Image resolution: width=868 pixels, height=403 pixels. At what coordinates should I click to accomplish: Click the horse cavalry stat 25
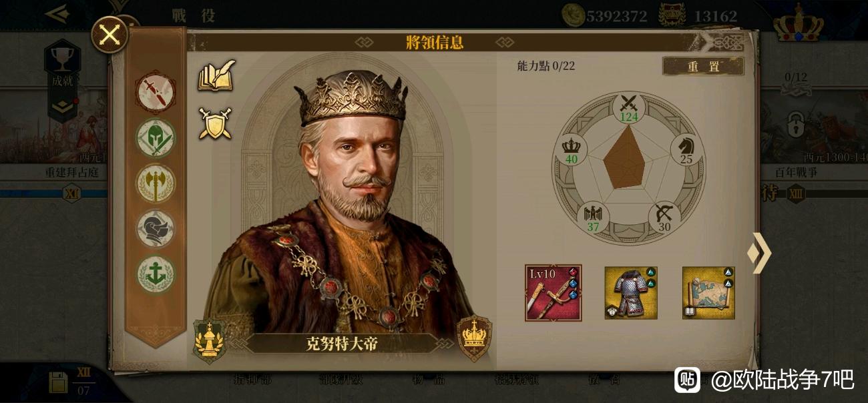pos(686,150)
